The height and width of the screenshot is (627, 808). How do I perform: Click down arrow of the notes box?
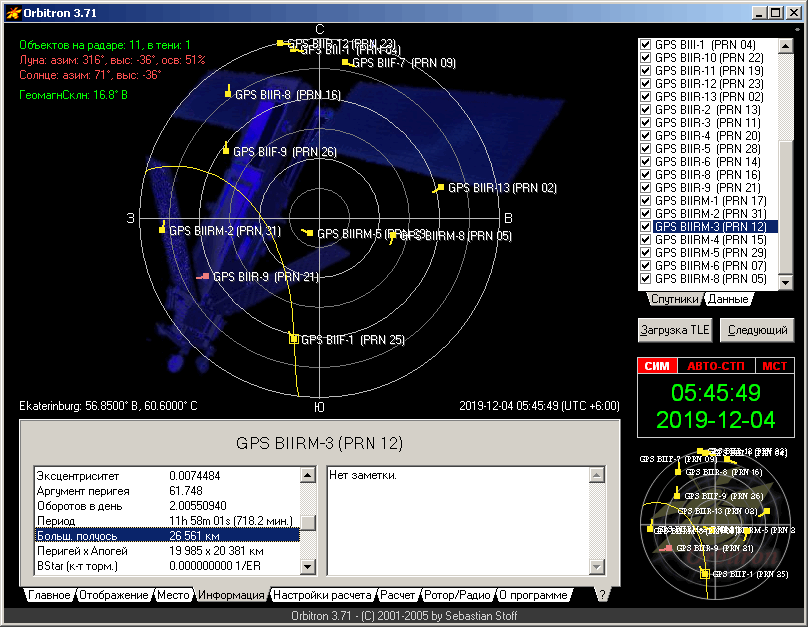coord(596,567)
